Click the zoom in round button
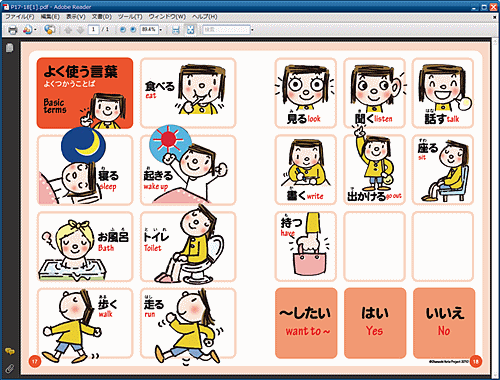Image resolution: width=500 pixels, height=380 pixels. coord(133,30)
